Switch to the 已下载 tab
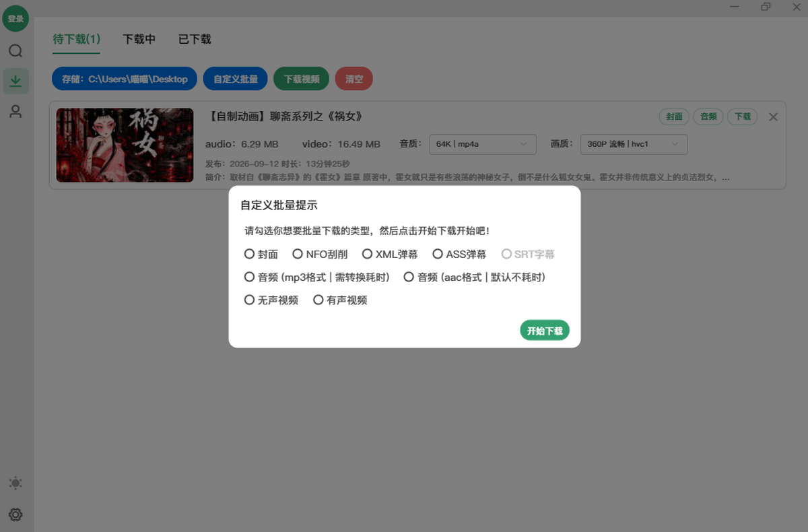 tap(195, 39)
